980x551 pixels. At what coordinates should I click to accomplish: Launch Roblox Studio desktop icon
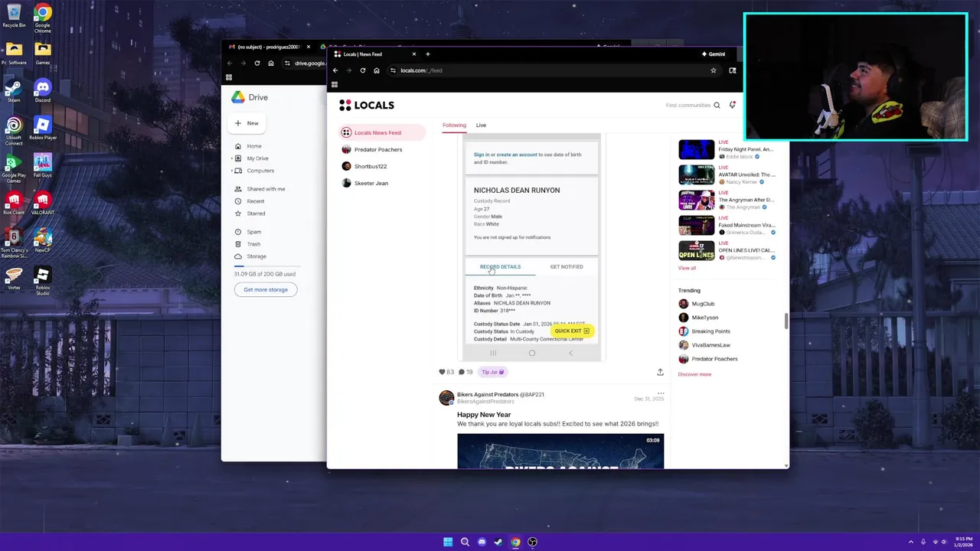[42, 280]
